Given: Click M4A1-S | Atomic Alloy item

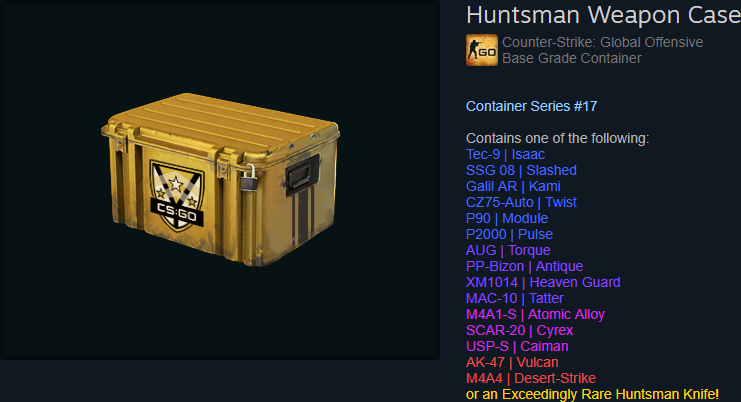Looking at the screenshot, I should [x=535, y=314].
